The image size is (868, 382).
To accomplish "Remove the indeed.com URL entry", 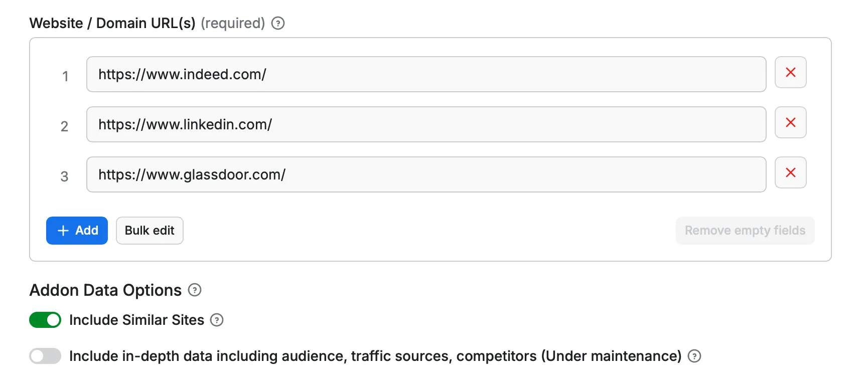I will pyautogui.click(x=791, y=72).
